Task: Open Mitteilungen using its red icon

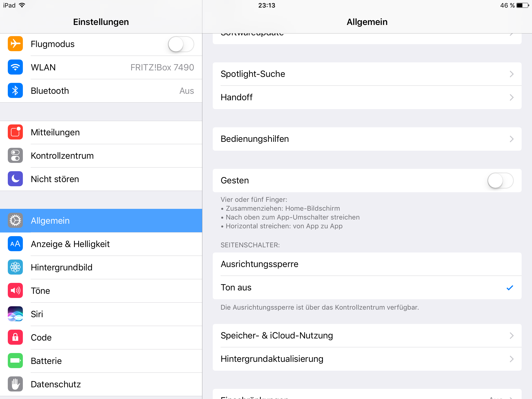Action: pyautogui.click(x=15, y=132)
